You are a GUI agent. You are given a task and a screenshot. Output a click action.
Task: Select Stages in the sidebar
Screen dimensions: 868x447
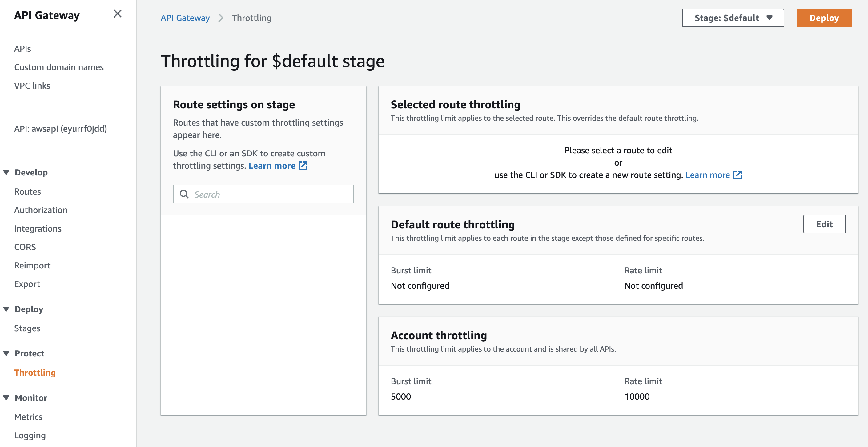click(27, 328)
